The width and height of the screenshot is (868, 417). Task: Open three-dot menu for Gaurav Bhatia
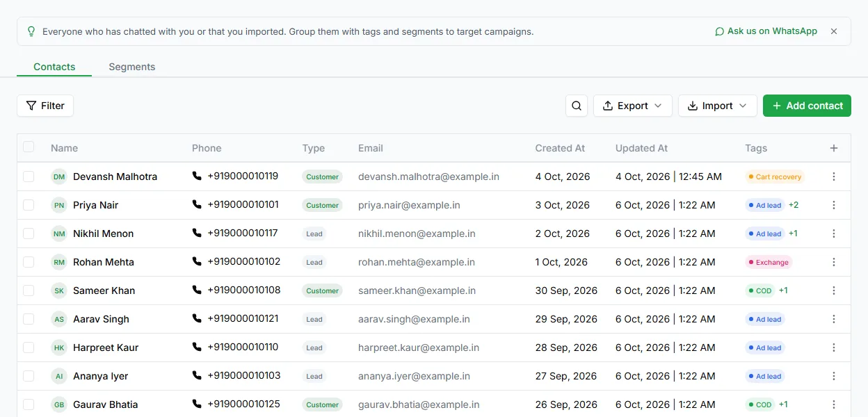click(x=834, y=404)
